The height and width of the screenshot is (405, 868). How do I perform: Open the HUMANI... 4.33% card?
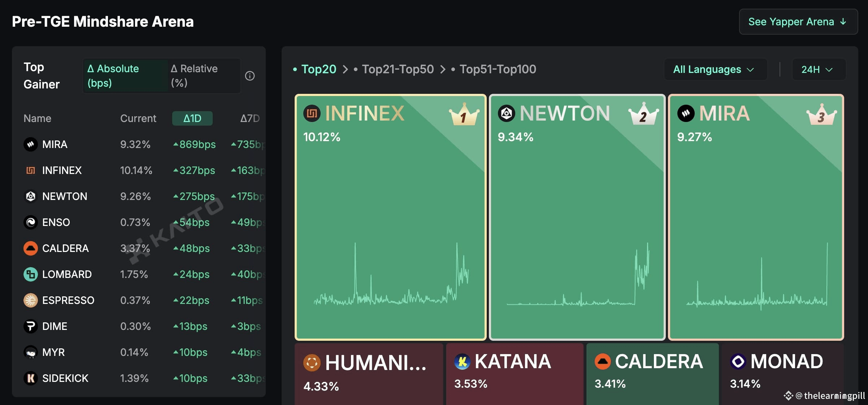click(x=369, y=374)
